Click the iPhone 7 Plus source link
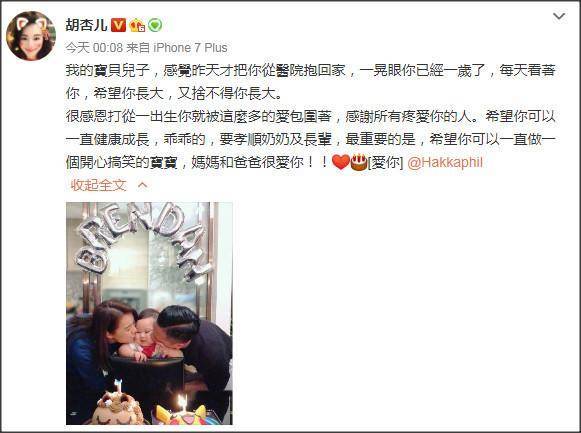Screen dimensions: 581x433 (190, 48)
